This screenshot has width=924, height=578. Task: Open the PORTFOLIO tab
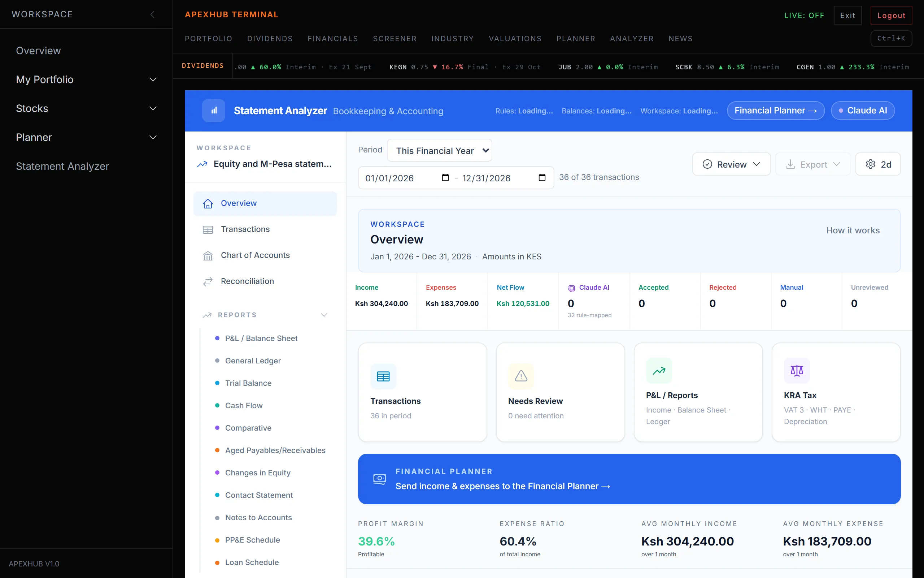click(x=209, y=39)
